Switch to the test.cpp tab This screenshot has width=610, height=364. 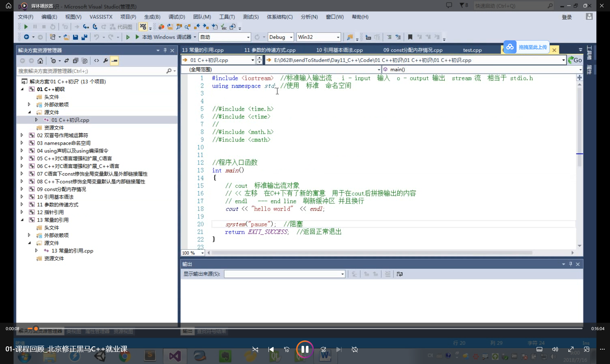472,50
